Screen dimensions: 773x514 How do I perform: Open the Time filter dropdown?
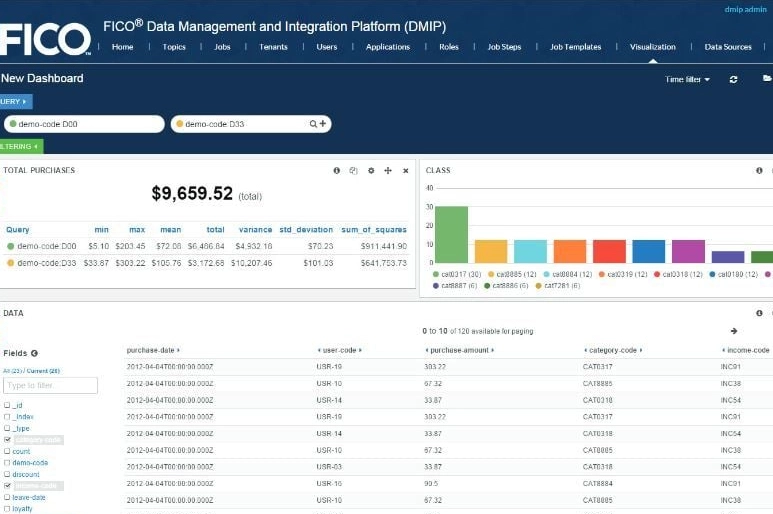click(x=687, y=79)
